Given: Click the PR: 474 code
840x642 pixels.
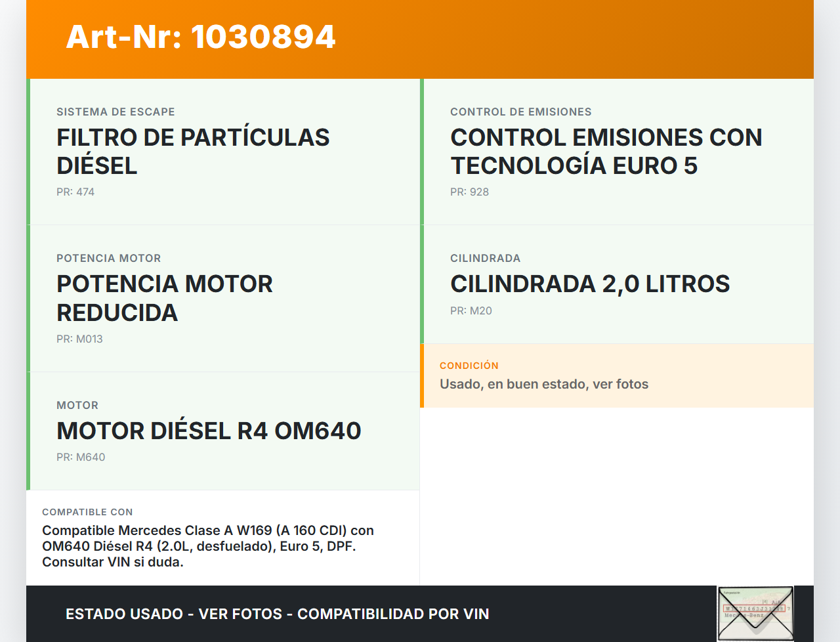Looking at the screenshot, I should click(x=75, y=192).
